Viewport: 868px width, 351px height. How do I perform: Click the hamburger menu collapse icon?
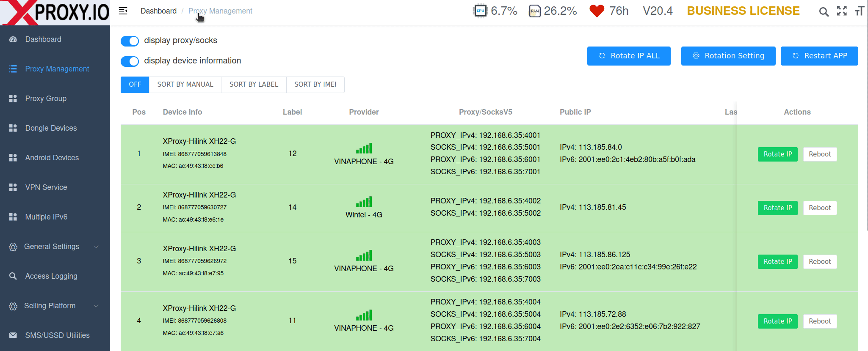(123, 11)
